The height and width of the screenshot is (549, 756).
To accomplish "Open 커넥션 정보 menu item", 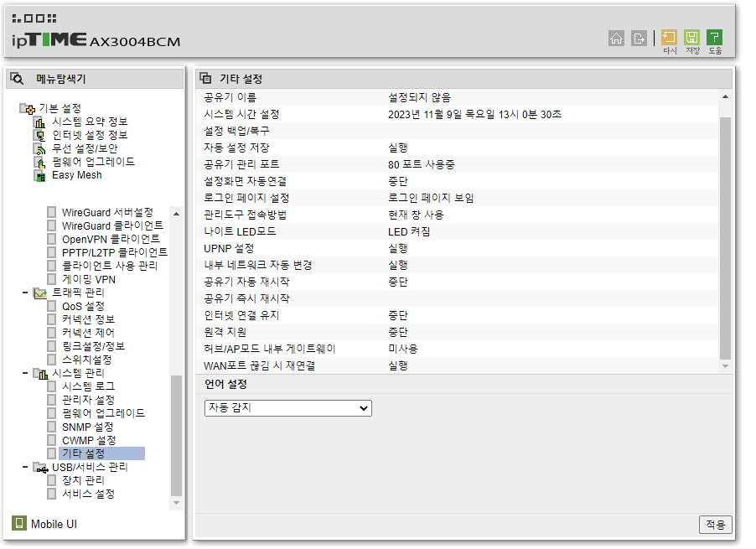I will point(88,319).
